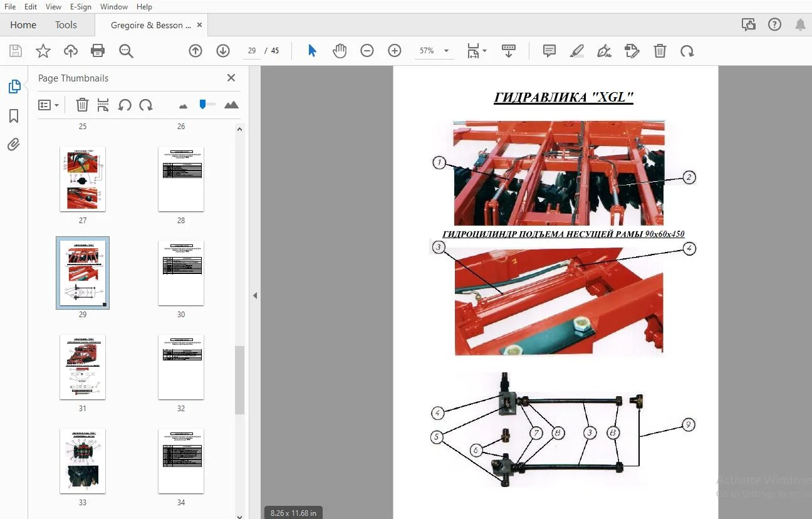Select the page 27 thumbnail
Screen dimensions: 812x519
pos(83,179)
